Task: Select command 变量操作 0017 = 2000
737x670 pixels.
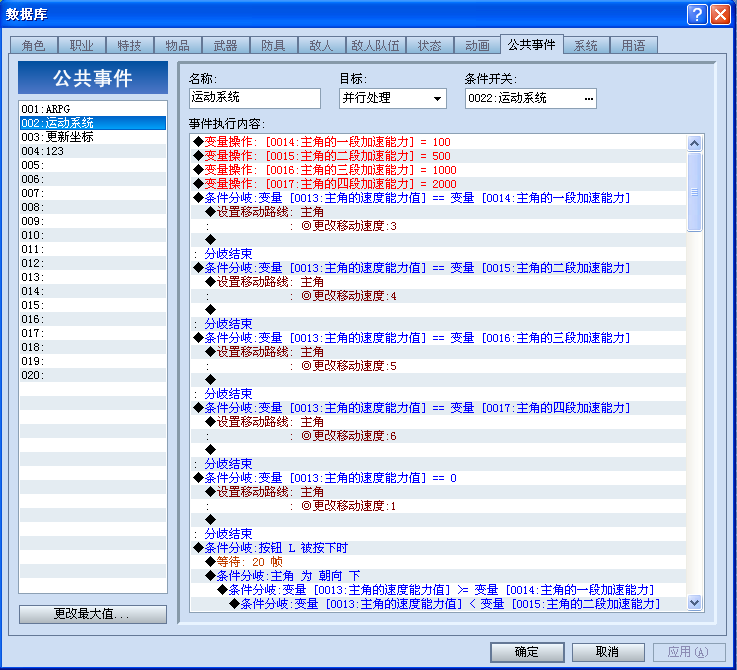Action: [438, 184]
